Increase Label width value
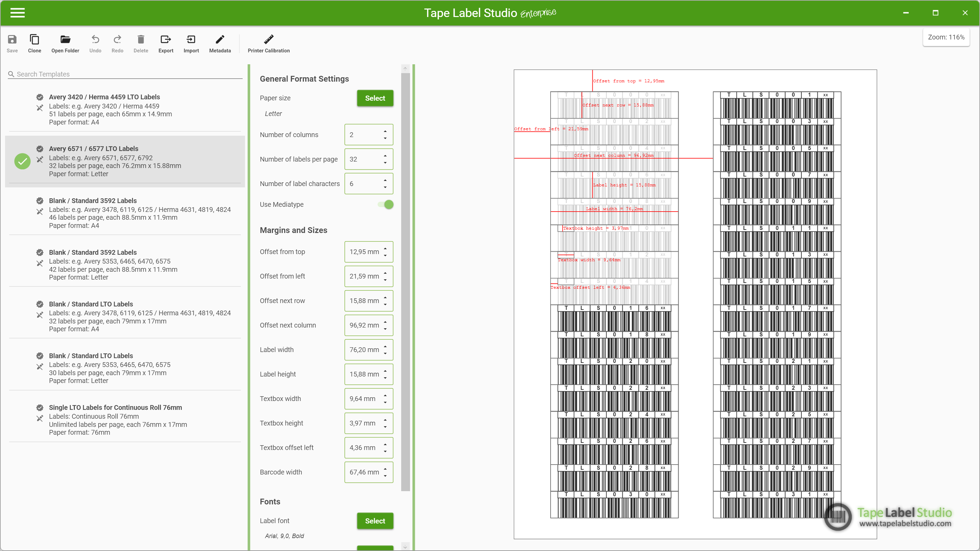The image size is (980, 551). coord(385,347)
